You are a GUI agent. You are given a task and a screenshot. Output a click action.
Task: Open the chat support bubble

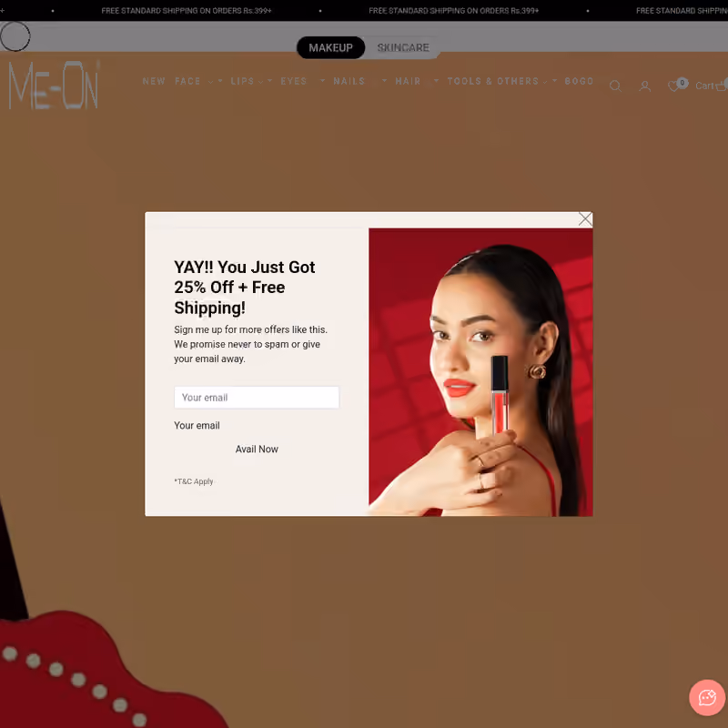coord(707,697)
